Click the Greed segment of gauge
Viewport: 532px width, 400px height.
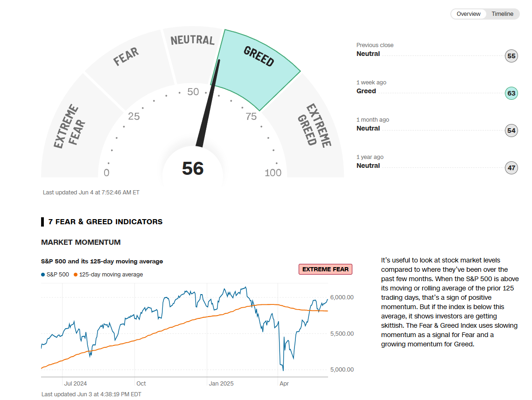click(258, 65)
